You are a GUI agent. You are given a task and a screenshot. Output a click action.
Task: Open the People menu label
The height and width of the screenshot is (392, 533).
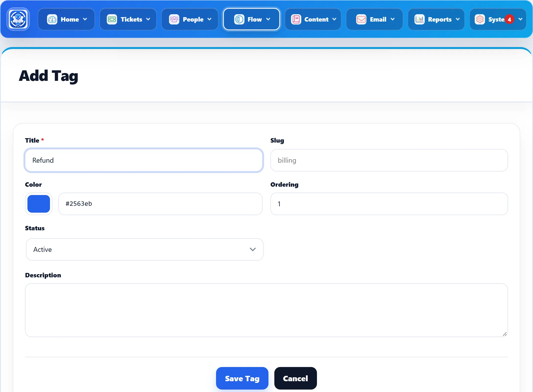tap(193, 19)
